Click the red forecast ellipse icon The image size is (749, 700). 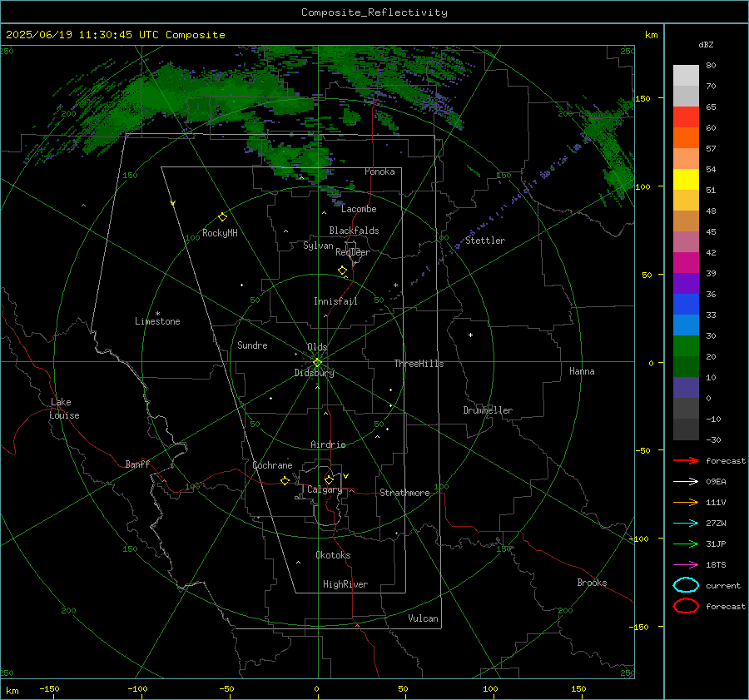pos(686,606)
